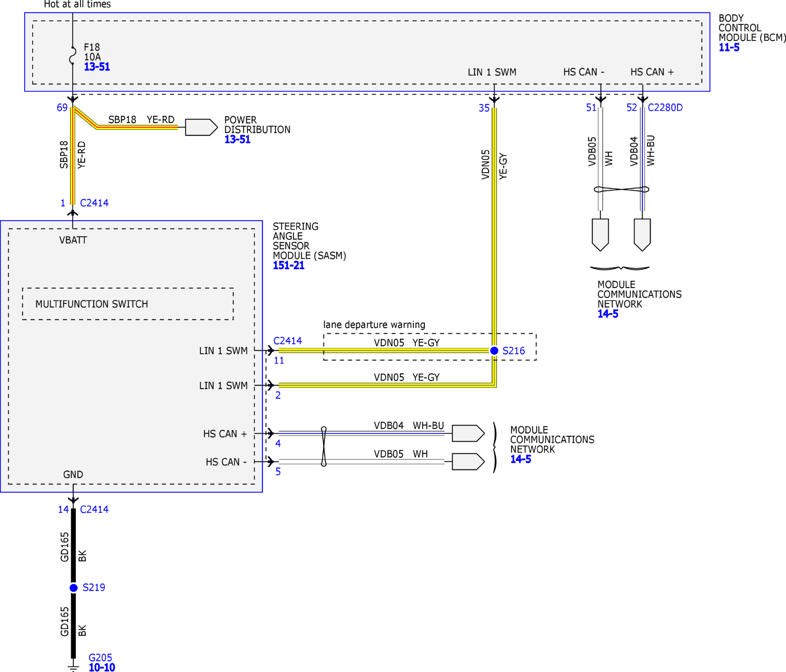Click the S219 splice label

point(94,587)
